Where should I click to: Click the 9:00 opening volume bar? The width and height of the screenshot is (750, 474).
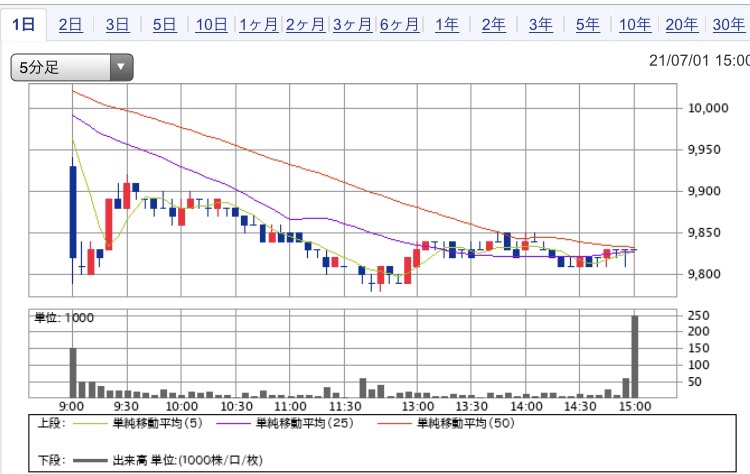[73, 373]
